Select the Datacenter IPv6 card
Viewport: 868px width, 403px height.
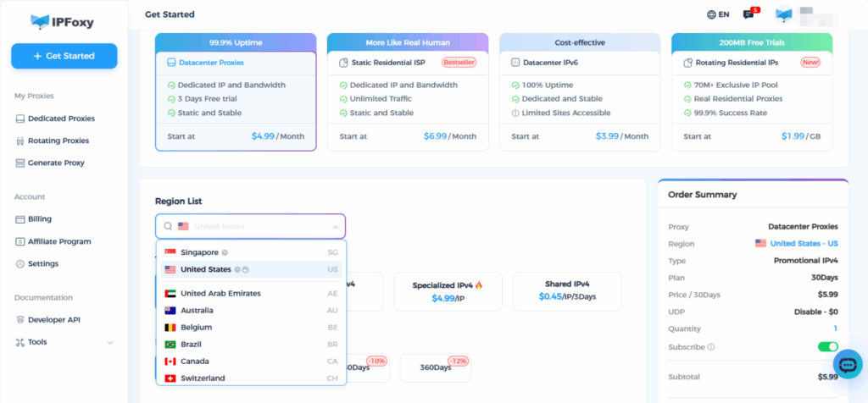coord(580,92)
